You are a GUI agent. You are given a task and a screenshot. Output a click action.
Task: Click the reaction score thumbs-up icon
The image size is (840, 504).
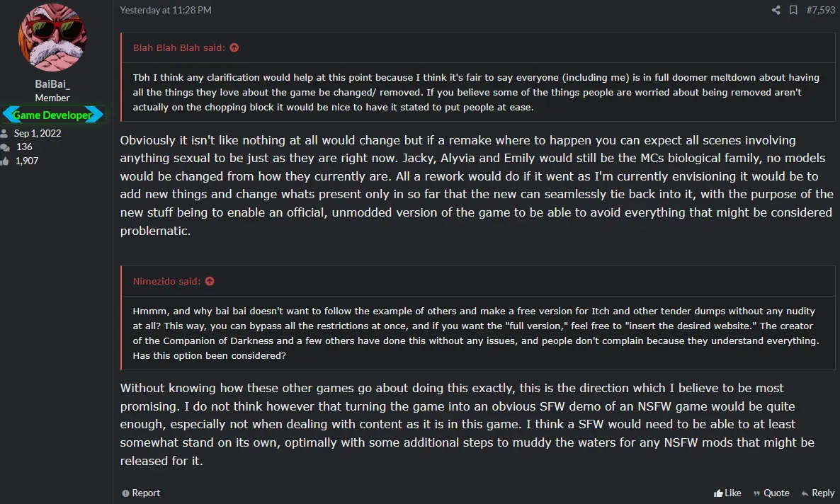(5, 161)
